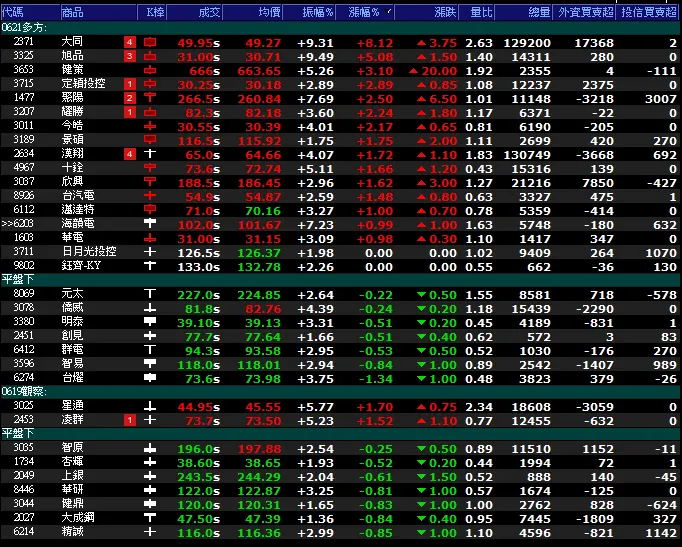The image size is (682, 547).
Task: Click the K棒 candlestick icon for 日月光投控
Action: [x=150, y=252]
